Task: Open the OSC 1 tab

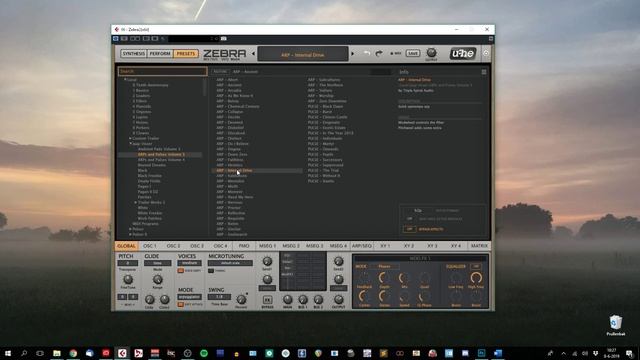Action: (x=150, y=246)
